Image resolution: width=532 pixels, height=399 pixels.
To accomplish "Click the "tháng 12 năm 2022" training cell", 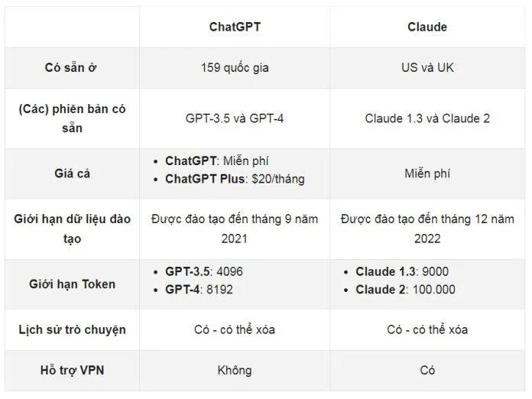I will coord(427,229).
